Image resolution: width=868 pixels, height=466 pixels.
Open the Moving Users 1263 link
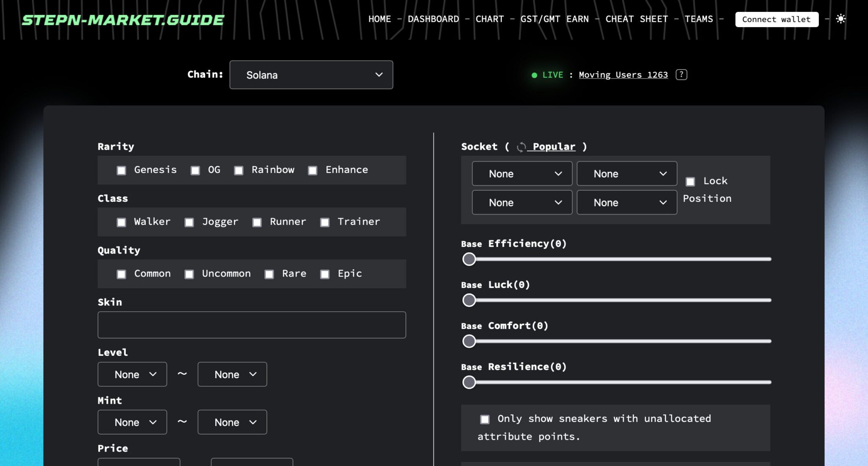pos(623,75)
